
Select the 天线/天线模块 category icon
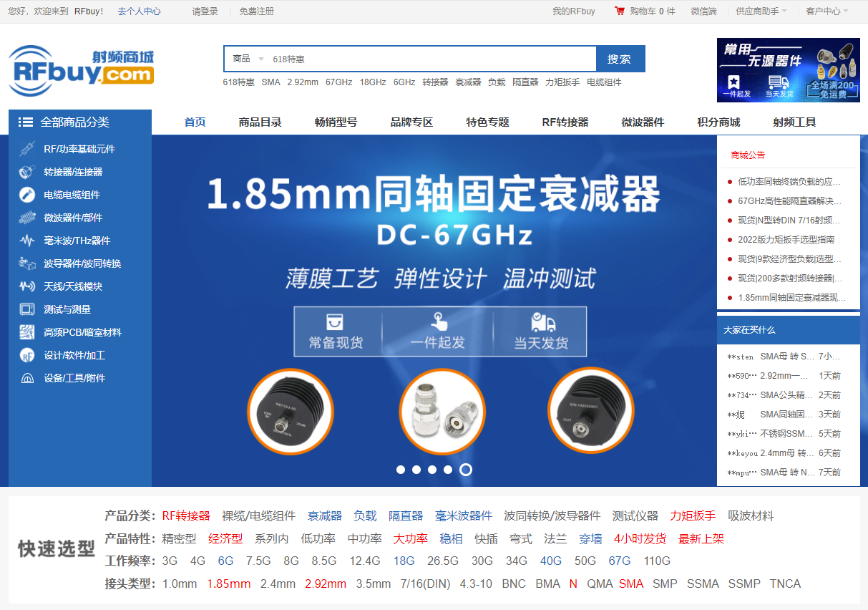click(x=27, y=286)
